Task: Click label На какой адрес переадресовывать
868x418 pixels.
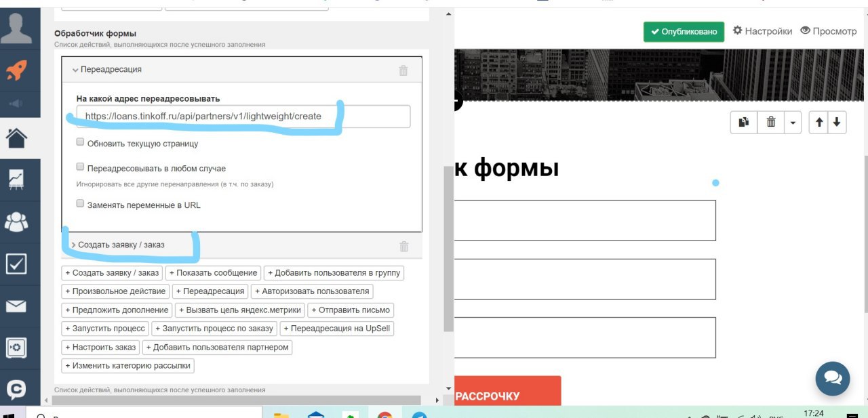Action: tap(148, 99)
